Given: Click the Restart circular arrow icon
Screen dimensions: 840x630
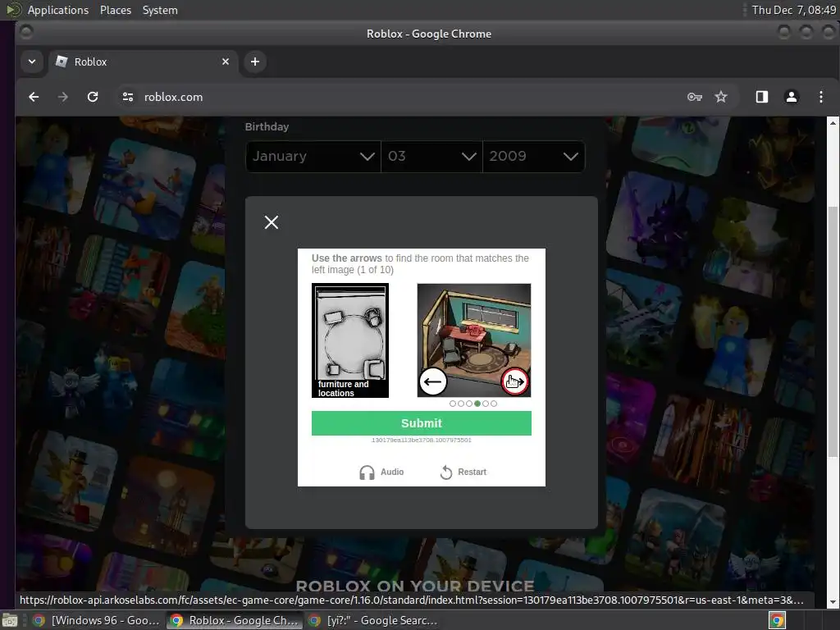Looking at the screenshot, I should coord(445,472).
